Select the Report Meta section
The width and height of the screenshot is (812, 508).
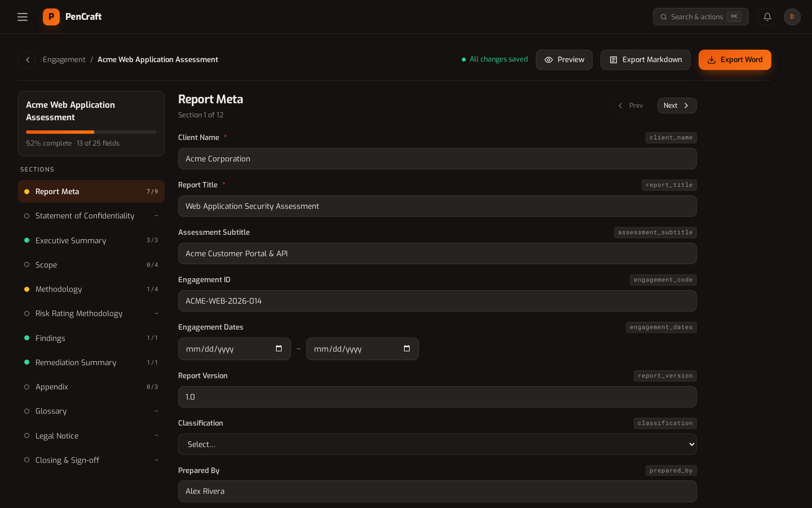click(91, 191)
